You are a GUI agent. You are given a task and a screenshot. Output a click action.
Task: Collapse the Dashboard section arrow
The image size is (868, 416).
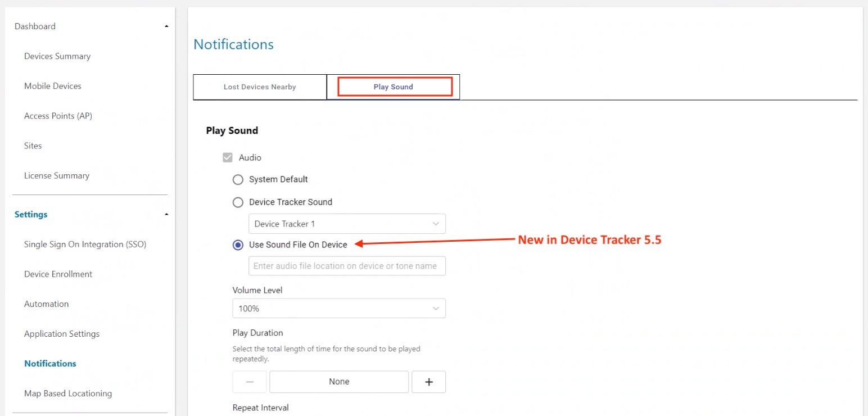click(x=166, y=26)
